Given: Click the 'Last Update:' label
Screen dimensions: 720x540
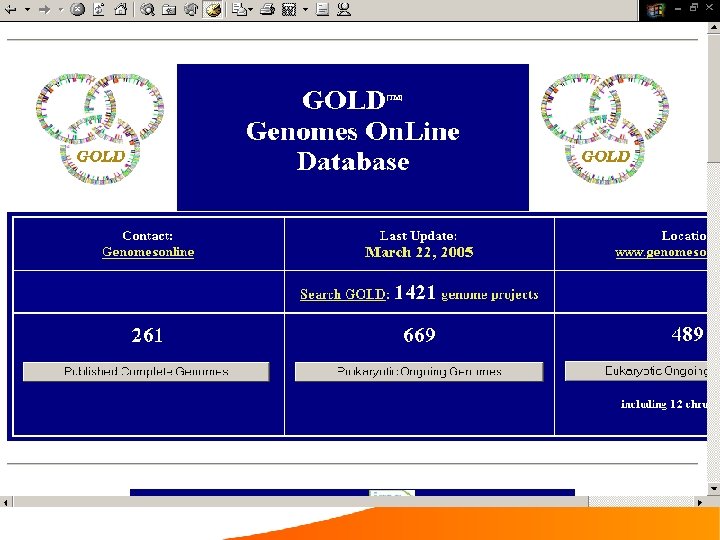Looking at the screenshot, I should tap(418, 236).
